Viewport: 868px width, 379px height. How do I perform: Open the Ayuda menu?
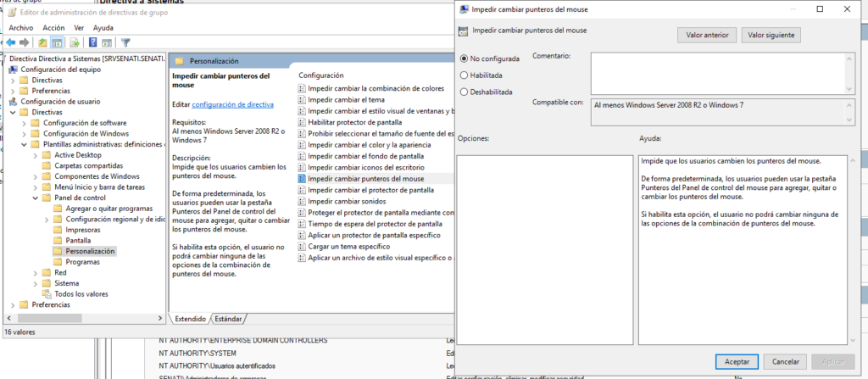click(x=103, y=28)
